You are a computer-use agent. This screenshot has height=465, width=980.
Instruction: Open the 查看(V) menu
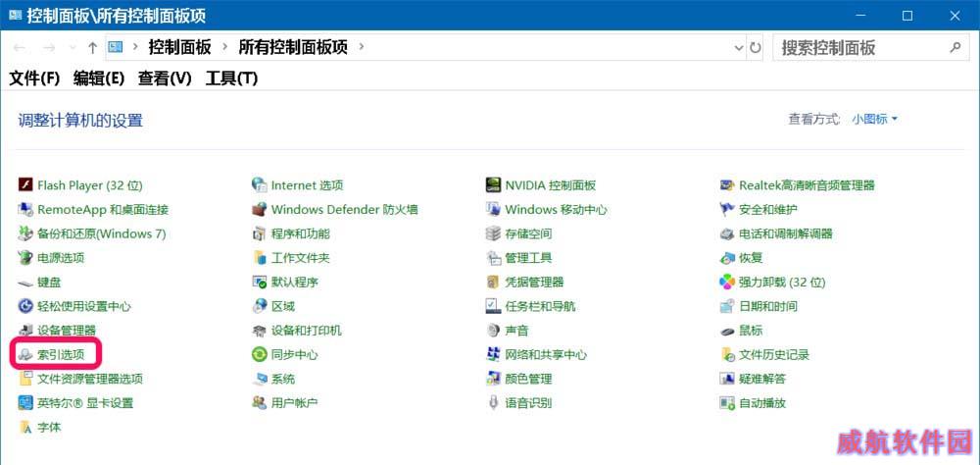coord(165,78)
